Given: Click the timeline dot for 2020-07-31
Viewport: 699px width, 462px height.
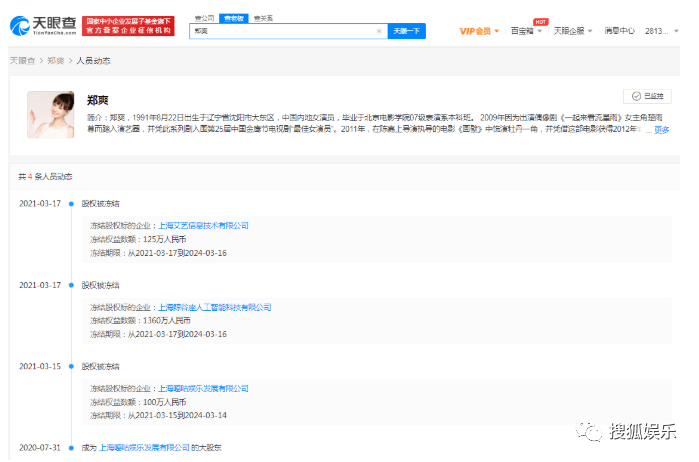Looking at the screenshot, I should pos(71,448).
